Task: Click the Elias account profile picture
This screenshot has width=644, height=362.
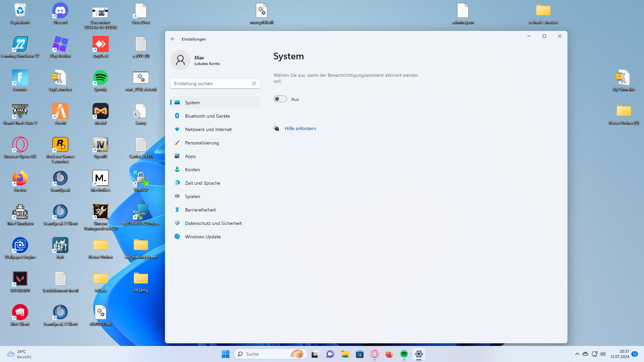Action: pos(180,60)
